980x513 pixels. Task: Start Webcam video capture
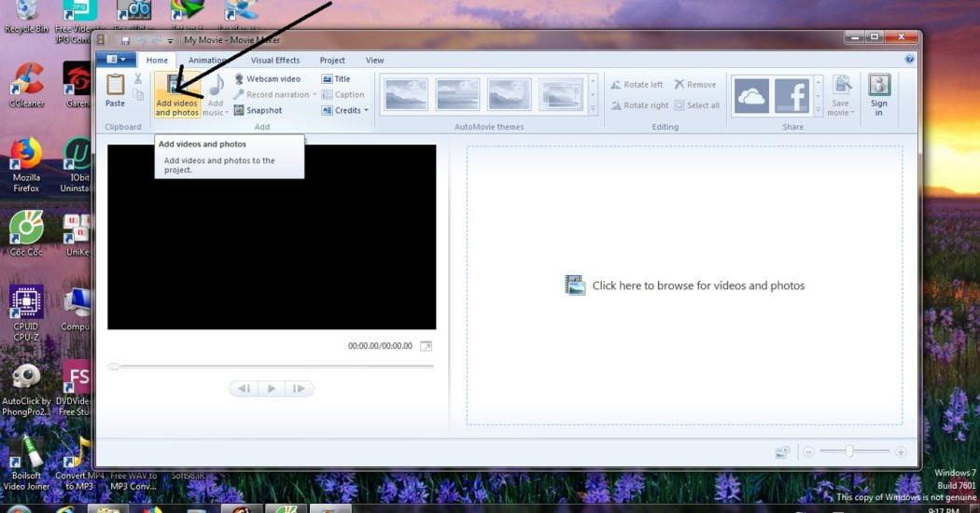267,78
